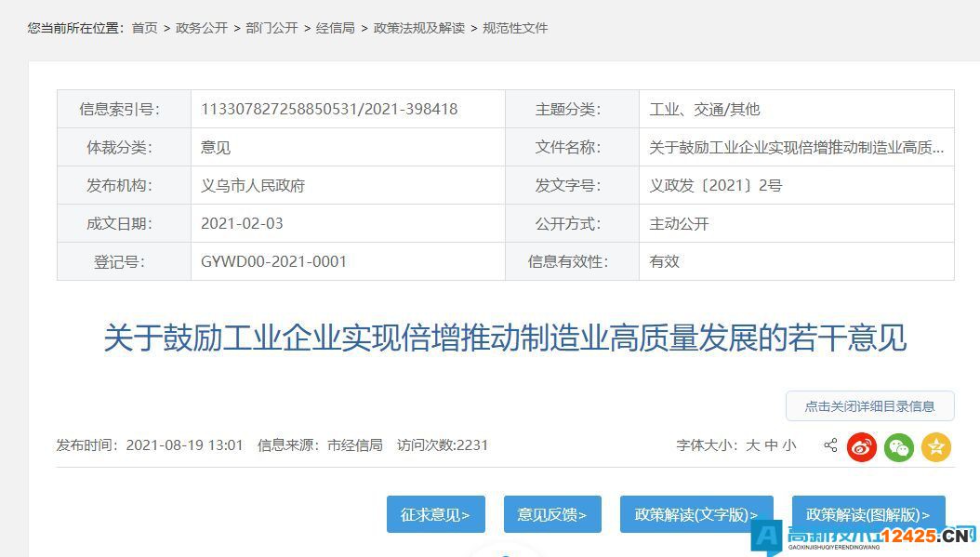This screenshot has height=557, width=980.
Task: Go to 政务公开 in breadcrumb
Action: [202, 28]
